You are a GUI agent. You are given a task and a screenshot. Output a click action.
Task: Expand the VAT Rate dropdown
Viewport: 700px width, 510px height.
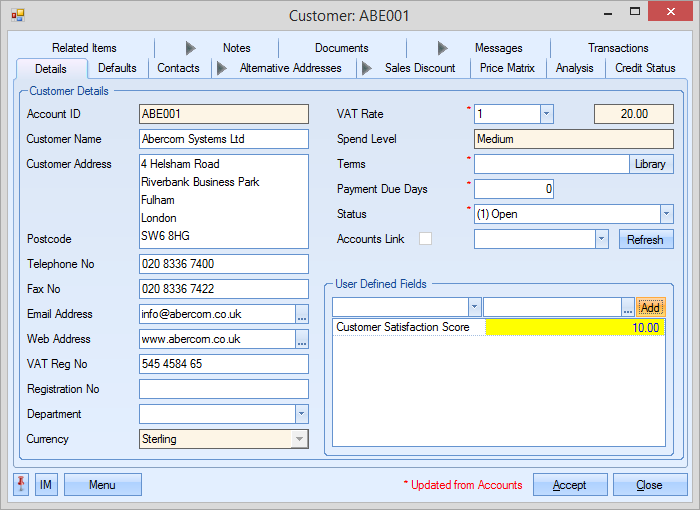point(546,114)
